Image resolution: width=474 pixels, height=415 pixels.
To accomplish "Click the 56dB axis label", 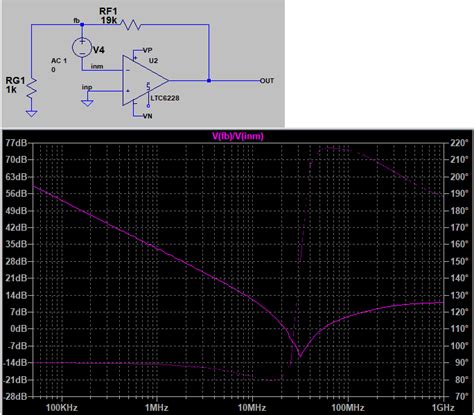I will coord(16,193).
